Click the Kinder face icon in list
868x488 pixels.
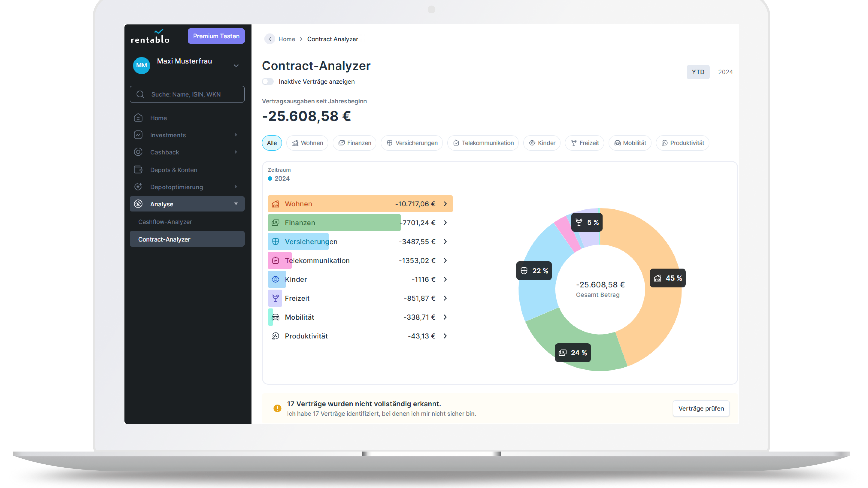(276, 280)
